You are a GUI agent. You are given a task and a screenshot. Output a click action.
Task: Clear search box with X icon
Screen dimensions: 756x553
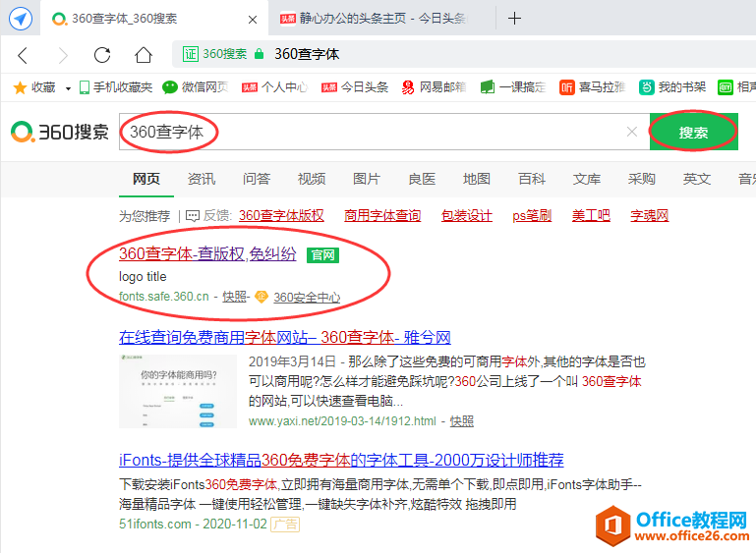tap(632, 132)
